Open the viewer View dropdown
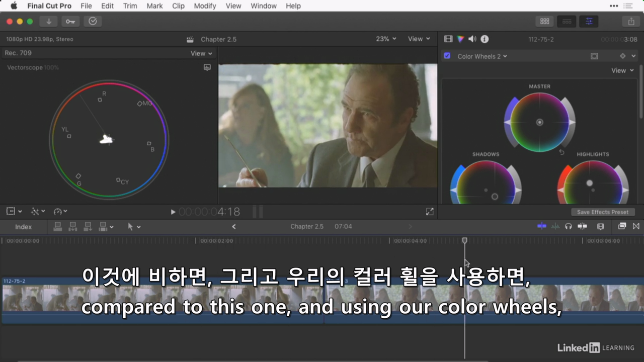Image resolution: width=644 pixels, height=362 pixels. pyautogui.click(x=419, y=39)
